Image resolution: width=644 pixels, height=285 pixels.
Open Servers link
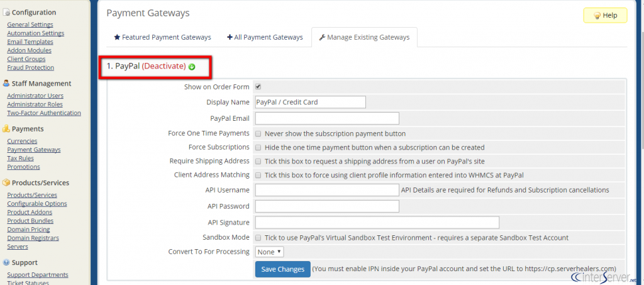point(18,247)
